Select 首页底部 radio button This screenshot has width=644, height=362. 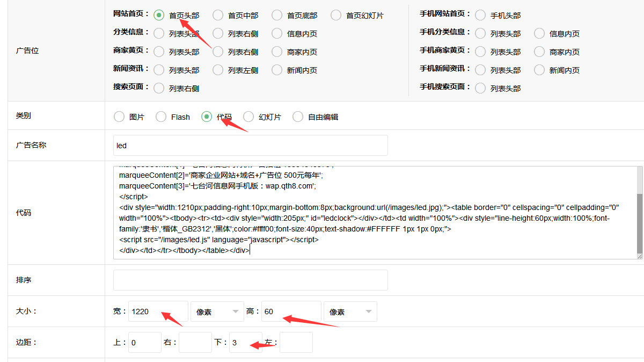pyautogui.click(x=277, y=15)
